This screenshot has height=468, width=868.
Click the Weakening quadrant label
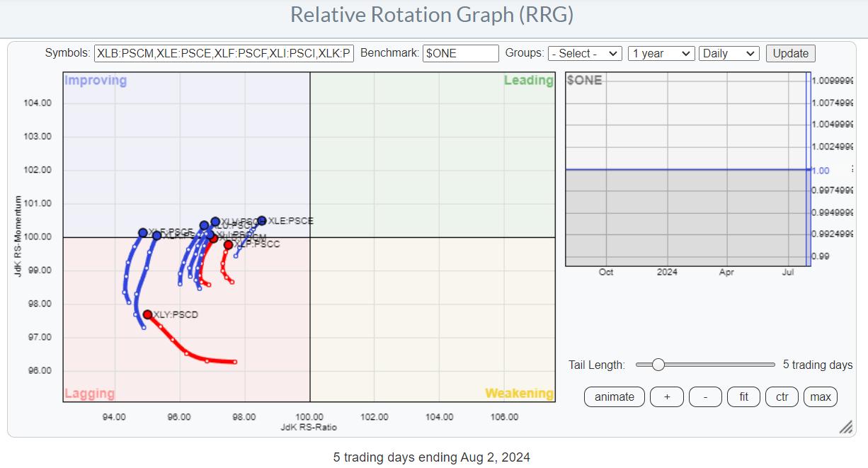tap(518, 394)
